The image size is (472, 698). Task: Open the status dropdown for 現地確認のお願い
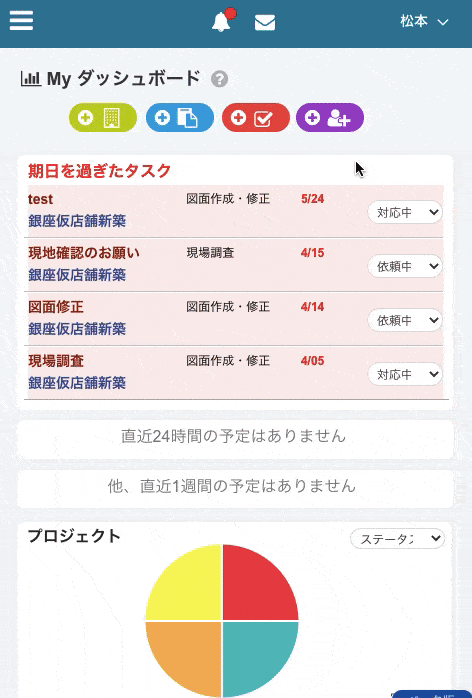pyautogui.click(x=405, y=266)
